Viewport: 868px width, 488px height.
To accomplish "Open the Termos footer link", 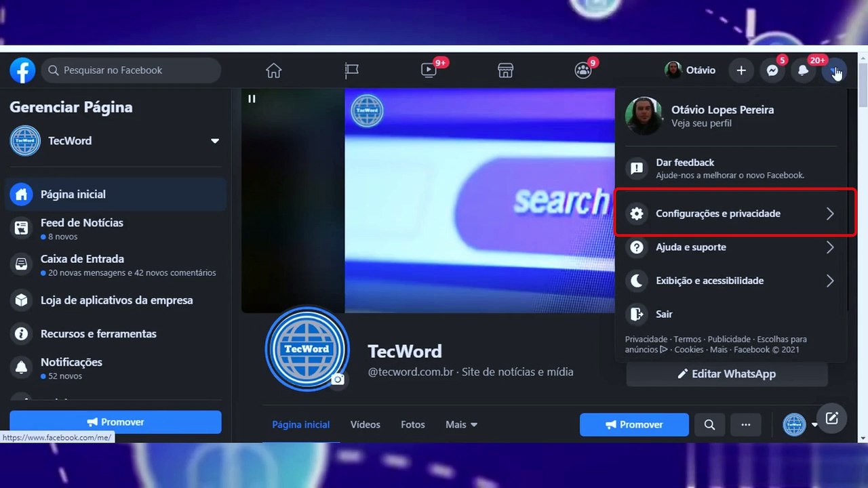I will pyautogui.click(x=688, y=340).
